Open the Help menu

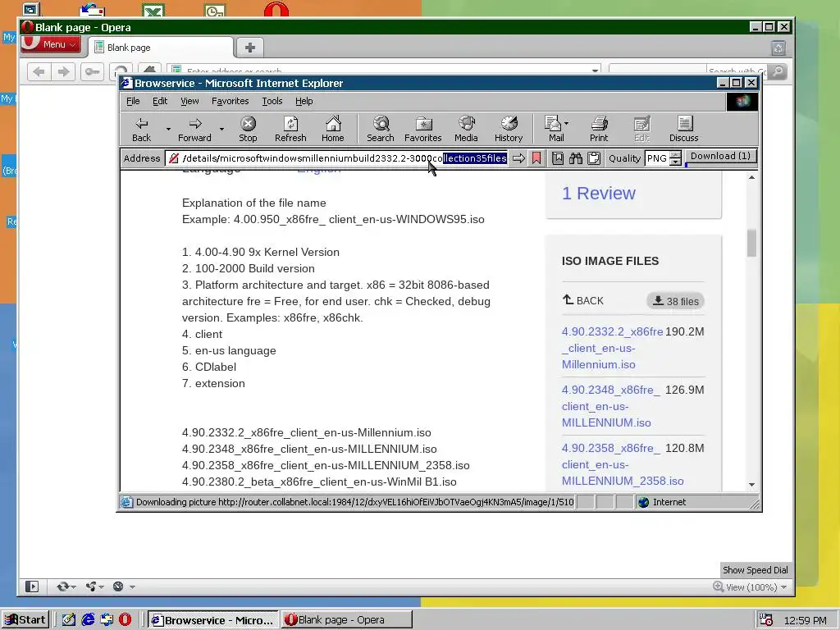pyautogui.click(x=304, y=101)
